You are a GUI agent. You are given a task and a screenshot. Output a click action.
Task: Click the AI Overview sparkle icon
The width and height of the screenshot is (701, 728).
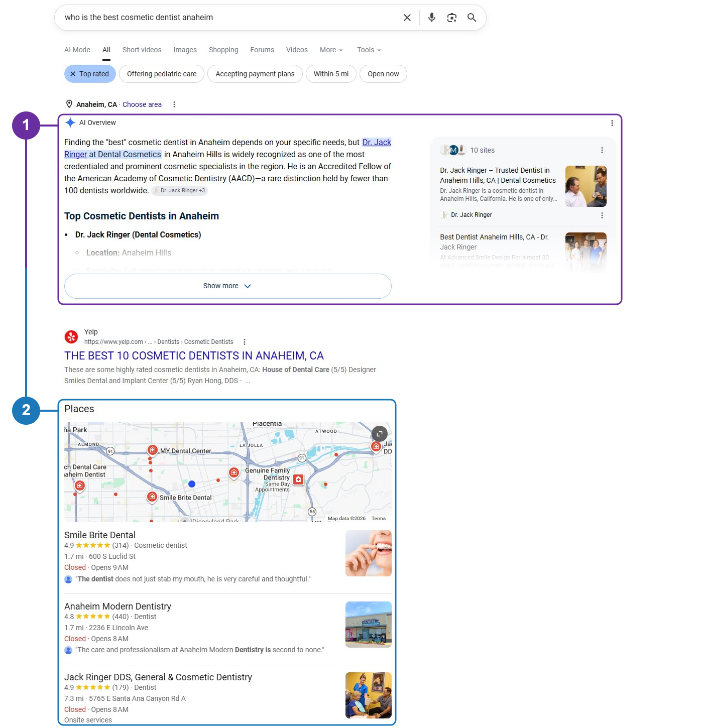[70, 123]
